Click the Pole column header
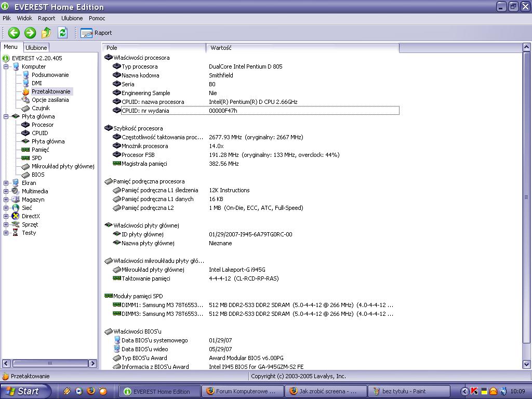 (x=154, y=48)
